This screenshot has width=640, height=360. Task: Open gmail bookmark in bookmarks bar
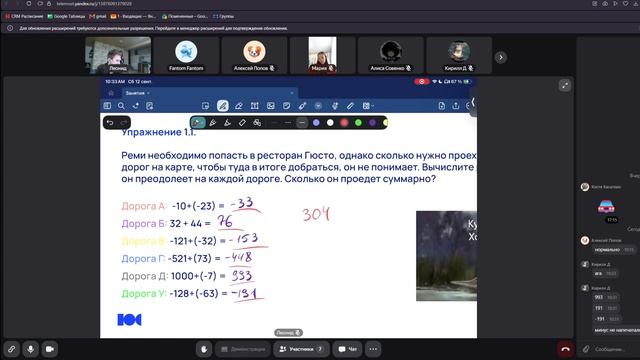tap(98, 16)
